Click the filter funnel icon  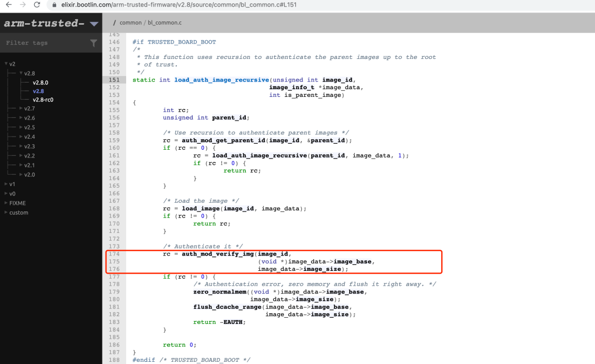94,43
